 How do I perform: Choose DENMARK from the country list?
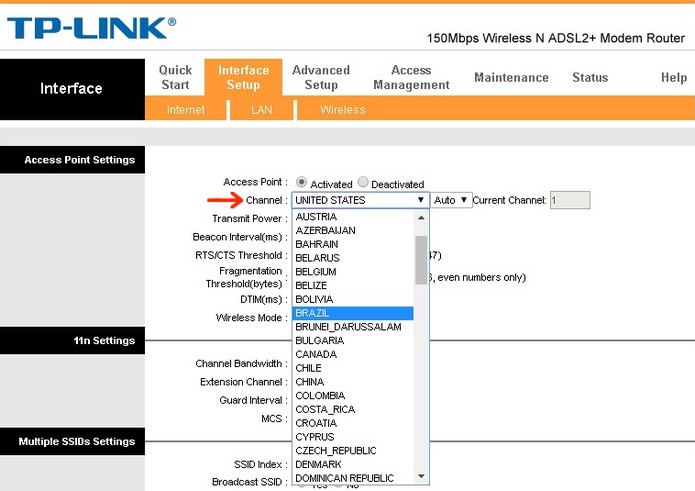point(353,464)
